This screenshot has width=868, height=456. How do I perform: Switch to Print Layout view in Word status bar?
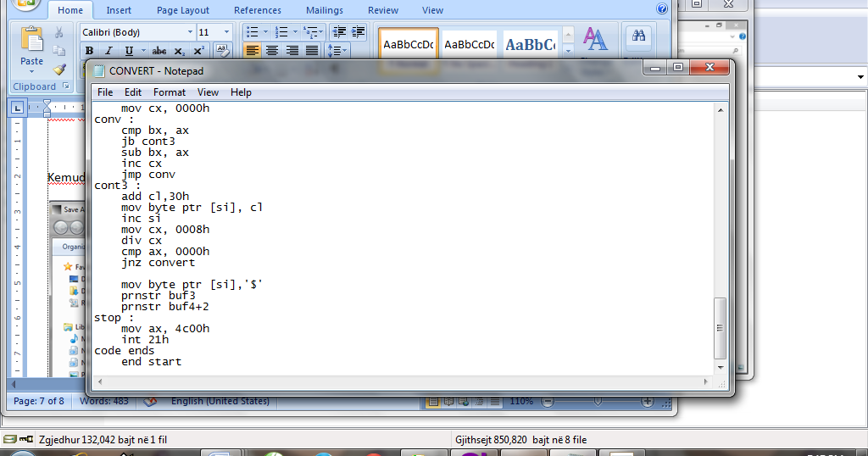click(x=433, y=402)
